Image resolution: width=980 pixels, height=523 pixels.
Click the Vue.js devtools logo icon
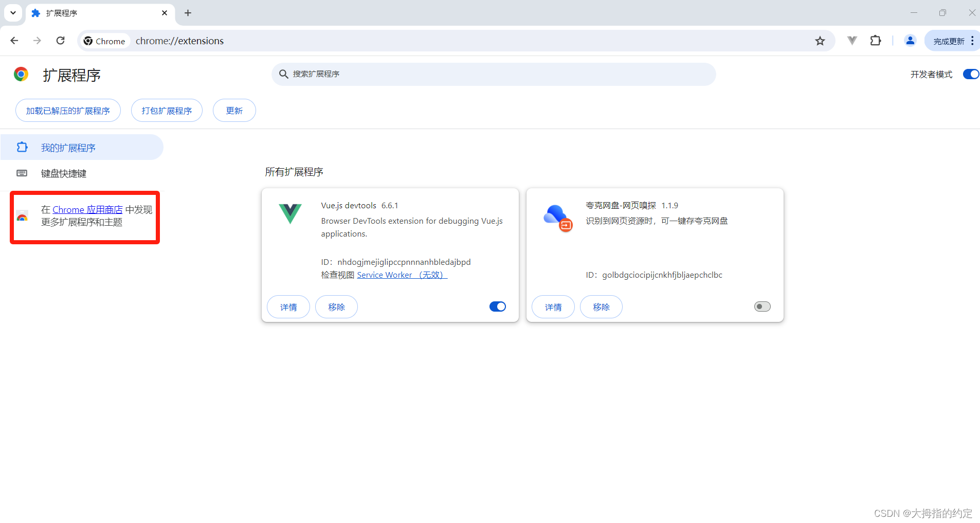point(290,213)
